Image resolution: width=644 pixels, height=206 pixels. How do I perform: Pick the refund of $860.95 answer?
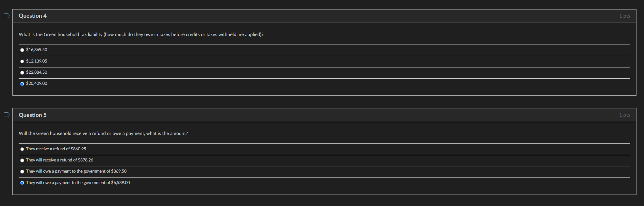pyautogui.click(x=22, y=149)
